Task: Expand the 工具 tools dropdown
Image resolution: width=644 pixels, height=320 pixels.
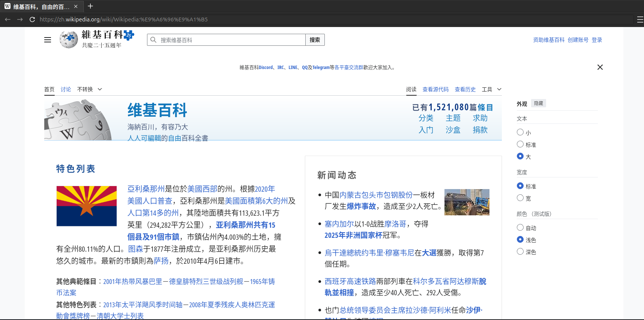Action: 491,89
